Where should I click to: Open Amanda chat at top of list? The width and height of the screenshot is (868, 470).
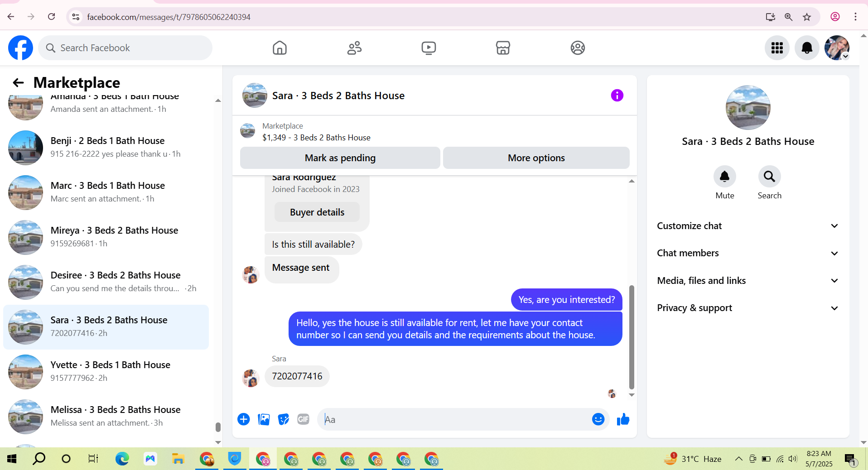coord(106,108)
